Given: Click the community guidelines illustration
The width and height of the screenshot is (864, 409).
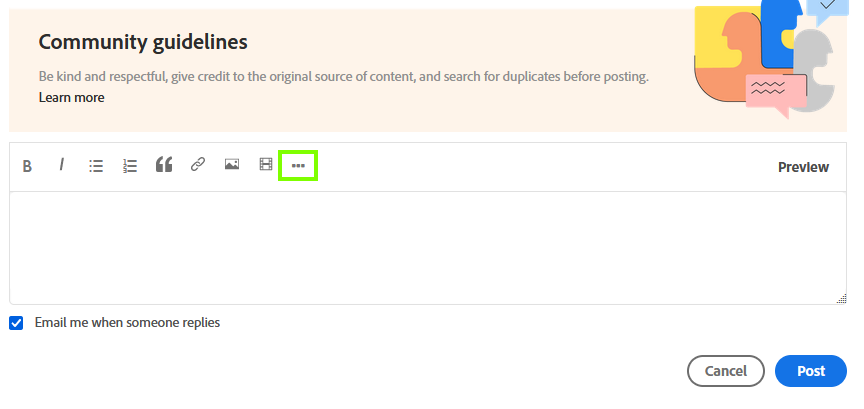Looking at the screenshot, I should [x=765, y=58].
